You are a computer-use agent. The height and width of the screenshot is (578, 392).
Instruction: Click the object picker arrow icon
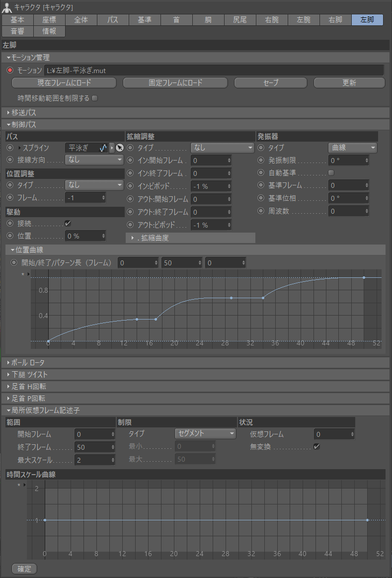point(119,148)
